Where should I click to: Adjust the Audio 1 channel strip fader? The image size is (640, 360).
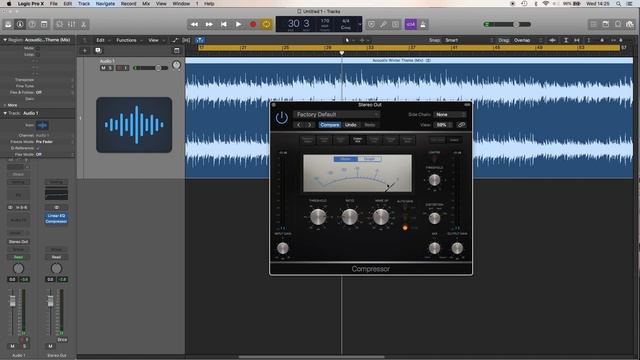pos(13,302)
